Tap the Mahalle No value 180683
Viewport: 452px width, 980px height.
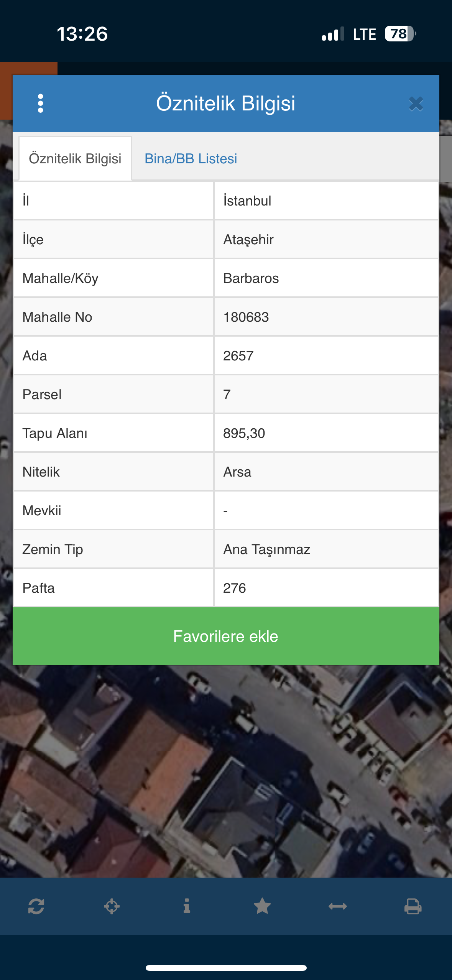tap(246, 317)
